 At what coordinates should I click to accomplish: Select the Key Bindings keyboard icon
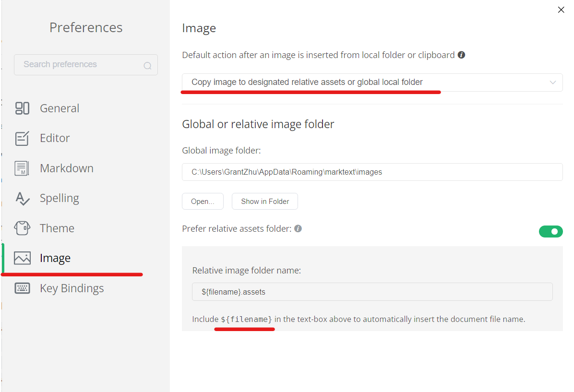(22, 288)
